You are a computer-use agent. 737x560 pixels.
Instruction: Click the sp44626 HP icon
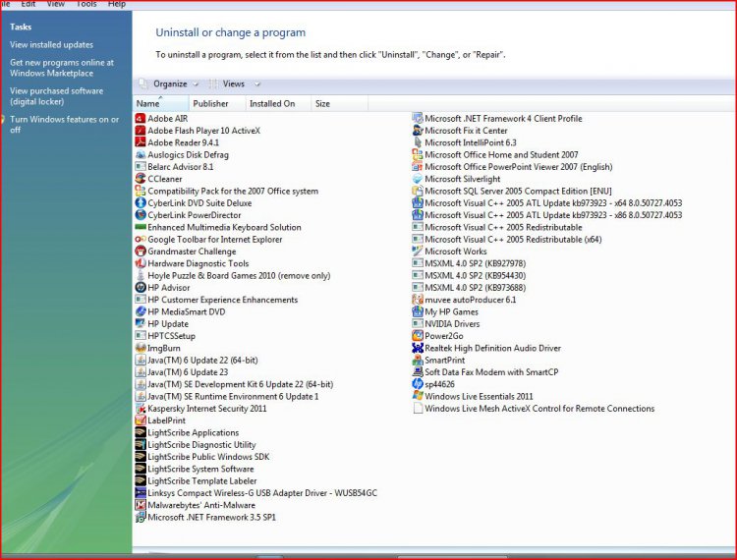[418, 384]
